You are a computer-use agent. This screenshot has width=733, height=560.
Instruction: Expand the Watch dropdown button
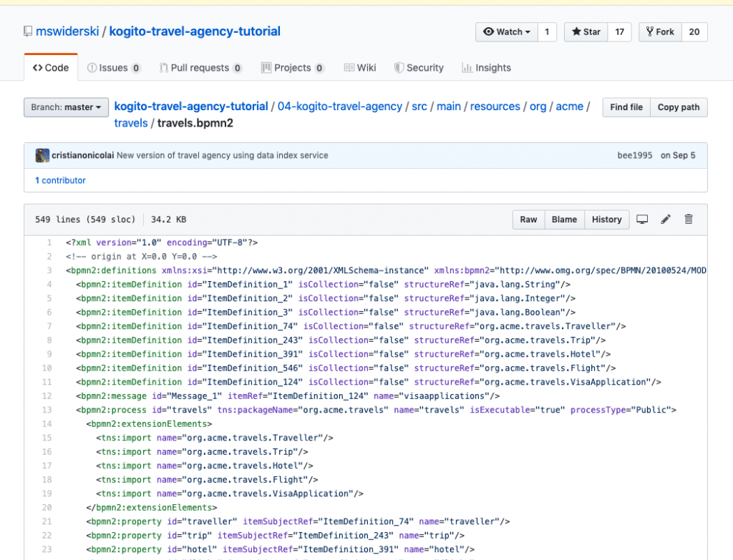click(x=507, y=32)
